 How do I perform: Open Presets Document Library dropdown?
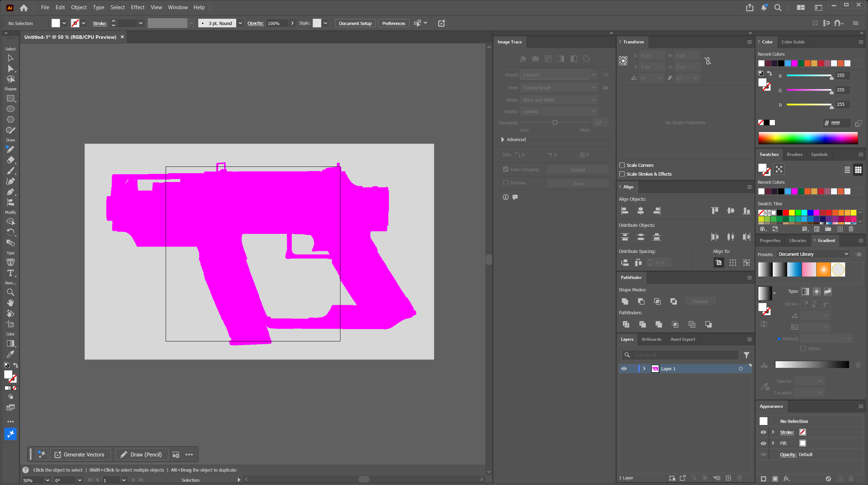pyautogui.click(x=813, y=254)
